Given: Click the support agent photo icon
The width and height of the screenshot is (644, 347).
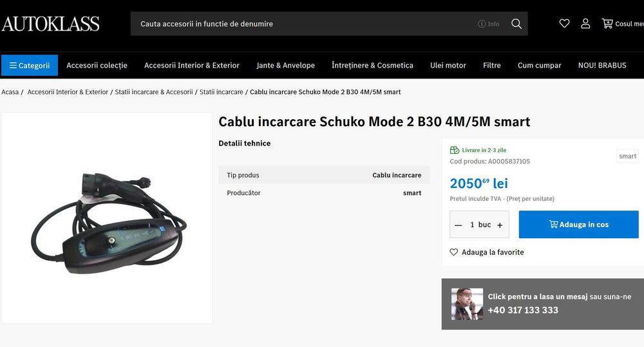Looking at the screenshot, I should tap(467, 304).
